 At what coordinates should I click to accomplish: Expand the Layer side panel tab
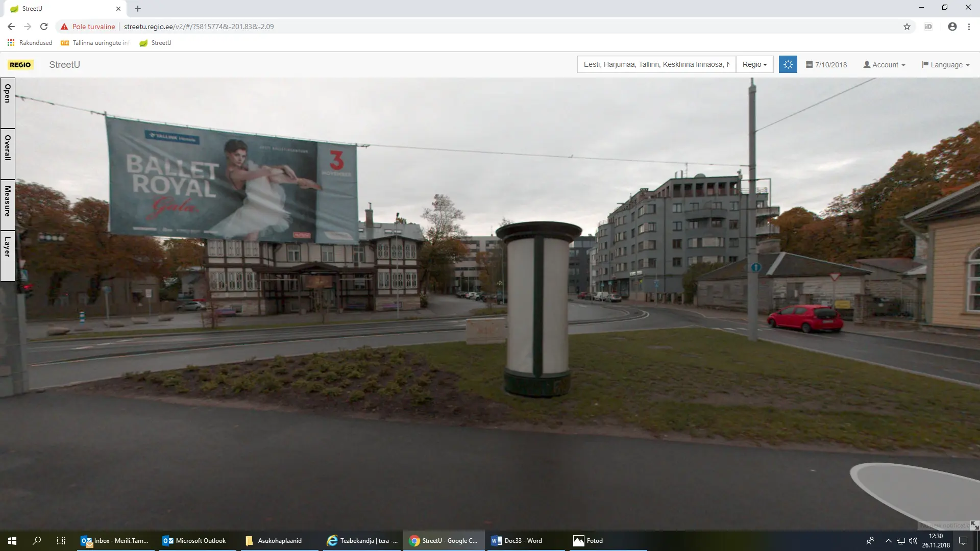(8, 255)
